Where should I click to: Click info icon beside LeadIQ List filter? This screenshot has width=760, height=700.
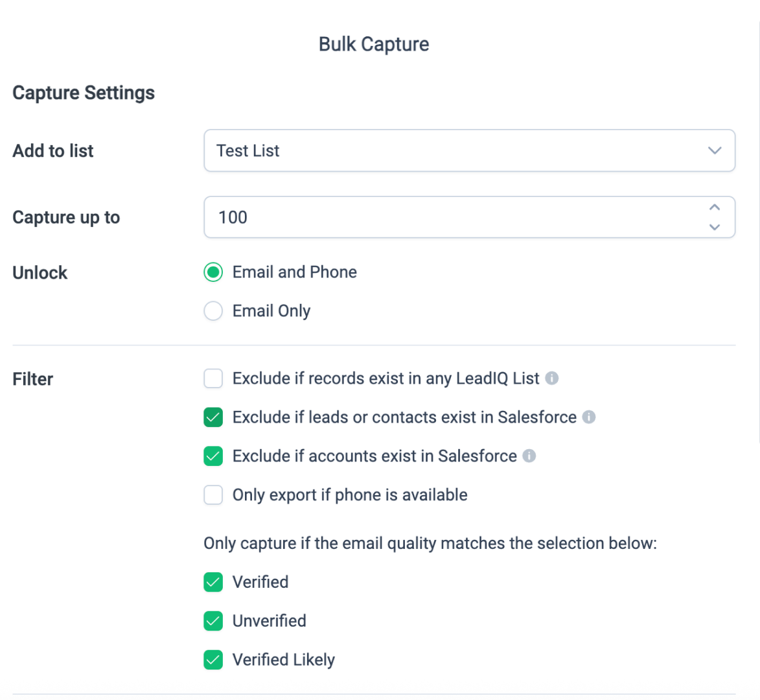[x=552, y=378]
